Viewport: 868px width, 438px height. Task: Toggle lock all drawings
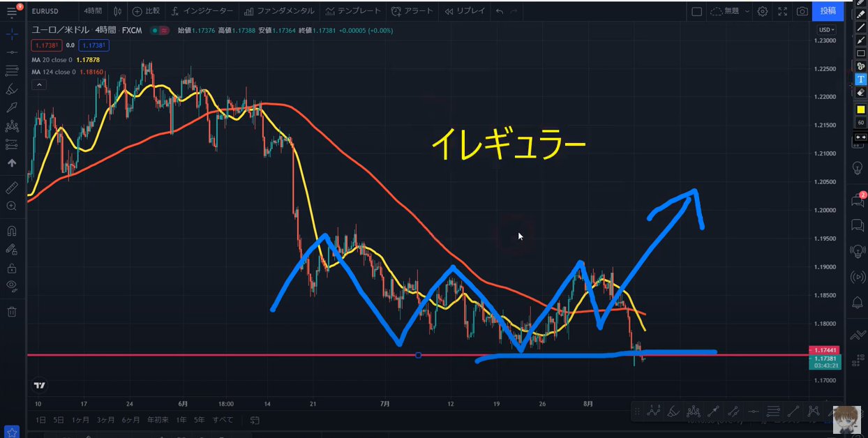tap(12, 269)
